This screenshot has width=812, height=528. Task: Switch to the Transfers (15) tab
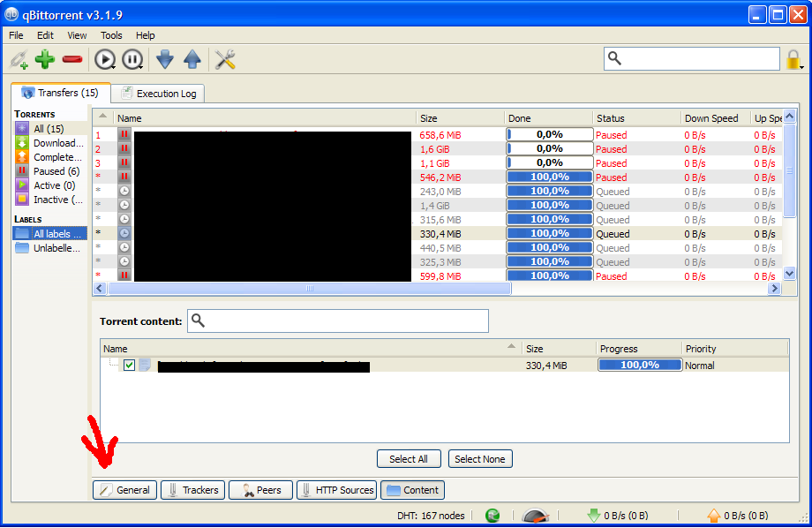(61, 93)
